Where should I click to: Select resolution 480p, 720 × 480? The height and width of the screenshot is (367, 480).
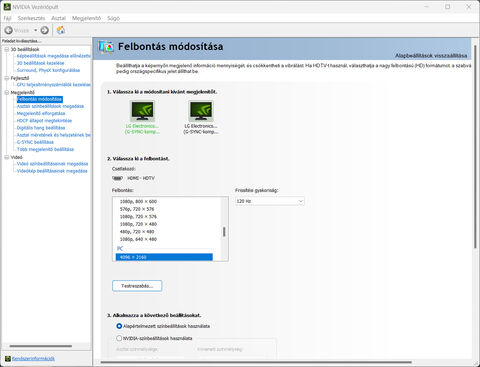(x=137, y=232)
